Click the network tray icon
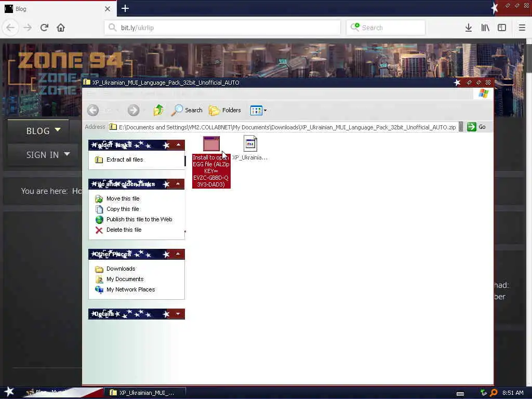Image resolution: width=532 pixels, height=399 pixels. [484, 393]
